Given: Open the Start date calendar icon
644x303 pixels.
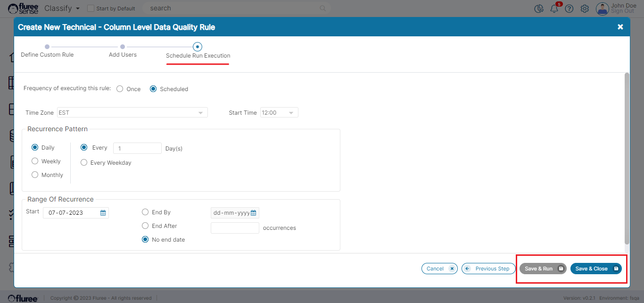Looking at the screenshot, I should 103,213.
